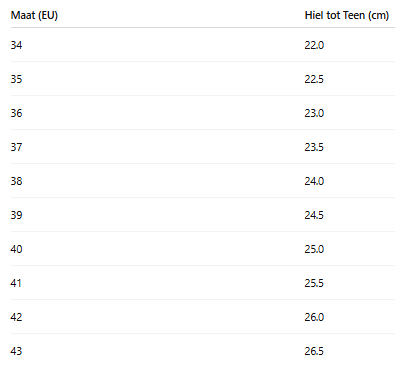Viewport: 395px width, 368px height.
Task: Select size 41 row cell
Action: (x=16, y=283)
